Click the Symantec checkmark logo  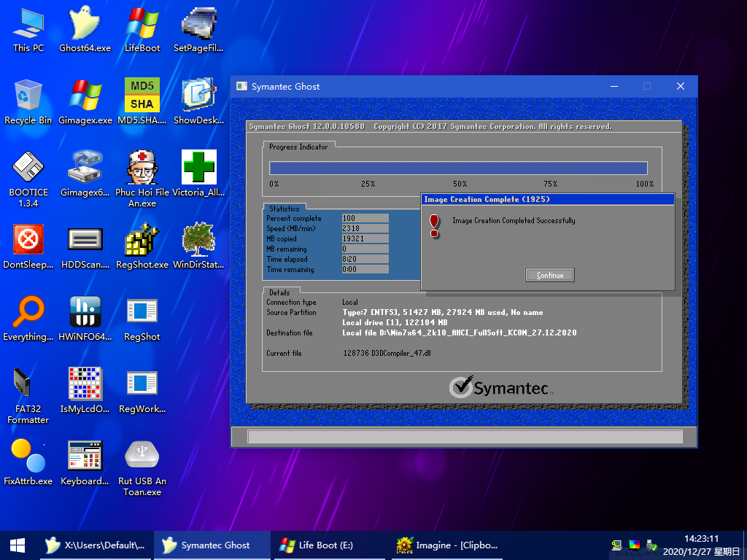pos(462,386)
